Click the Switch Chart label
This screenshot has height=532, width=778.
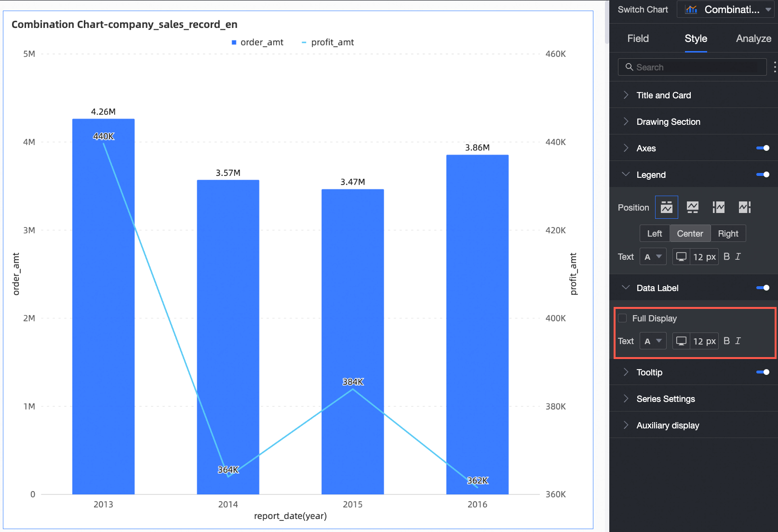[643, 10]
